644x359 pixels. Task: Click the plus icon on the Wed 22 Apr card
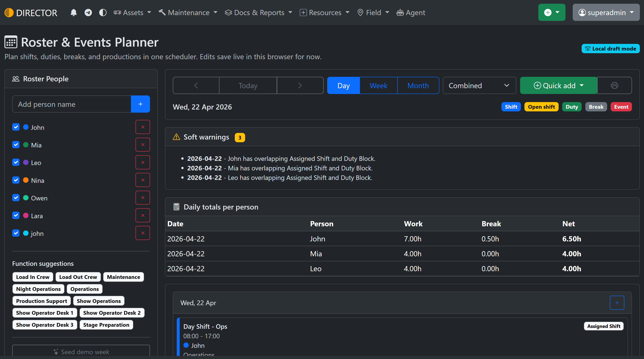(617, 302)
